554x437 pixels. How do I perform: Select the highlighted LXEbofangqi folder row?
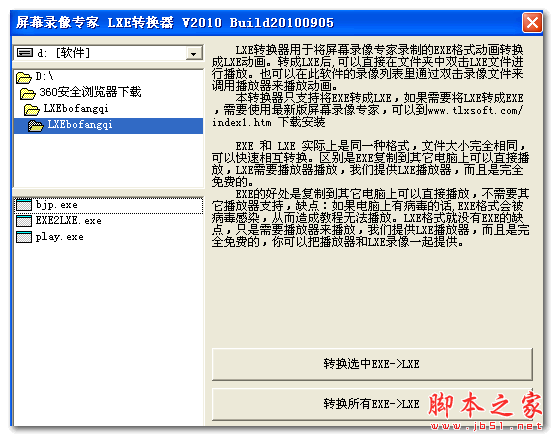108,126
